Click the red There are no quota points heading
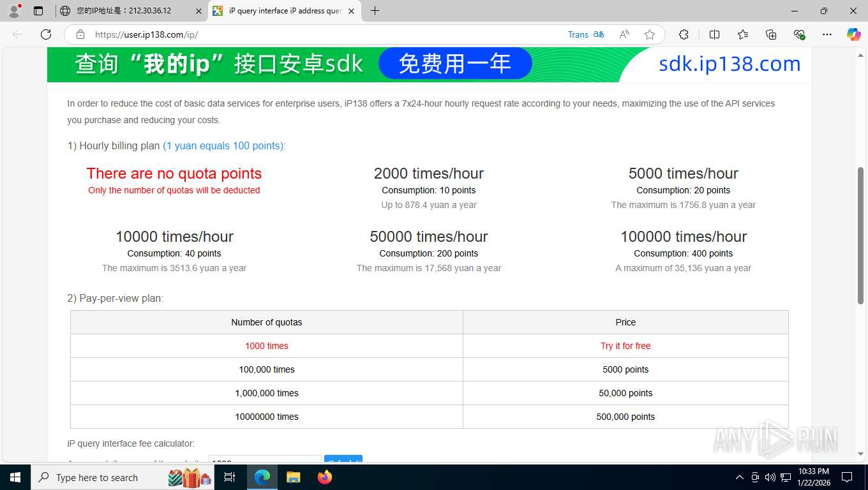868x490 pixels. (x=174, y=174)
